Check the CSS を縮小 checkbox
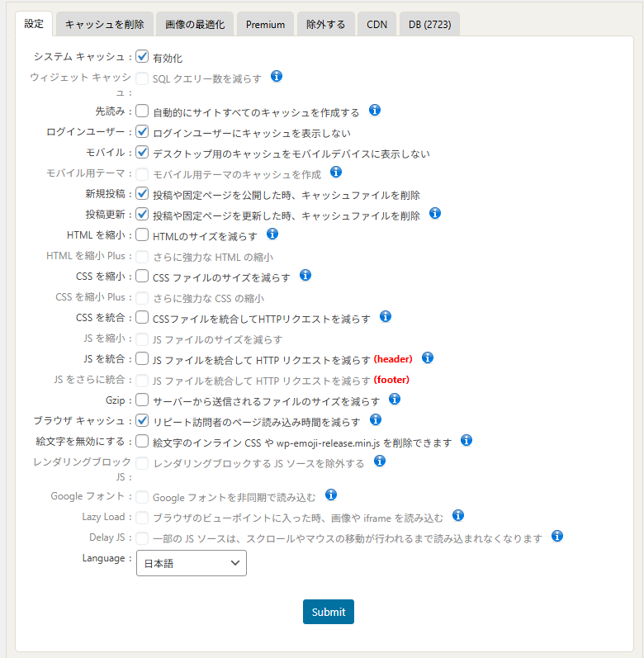 click(x=142, y=277)
